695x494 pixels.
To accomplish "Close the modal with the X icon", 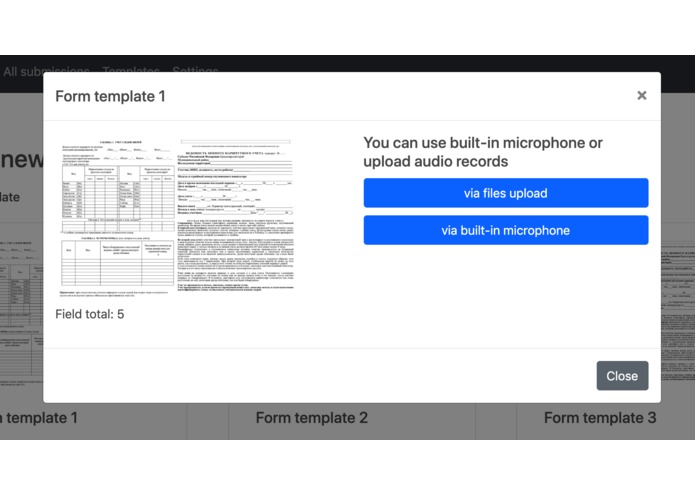I will click(x=641, y=95).
